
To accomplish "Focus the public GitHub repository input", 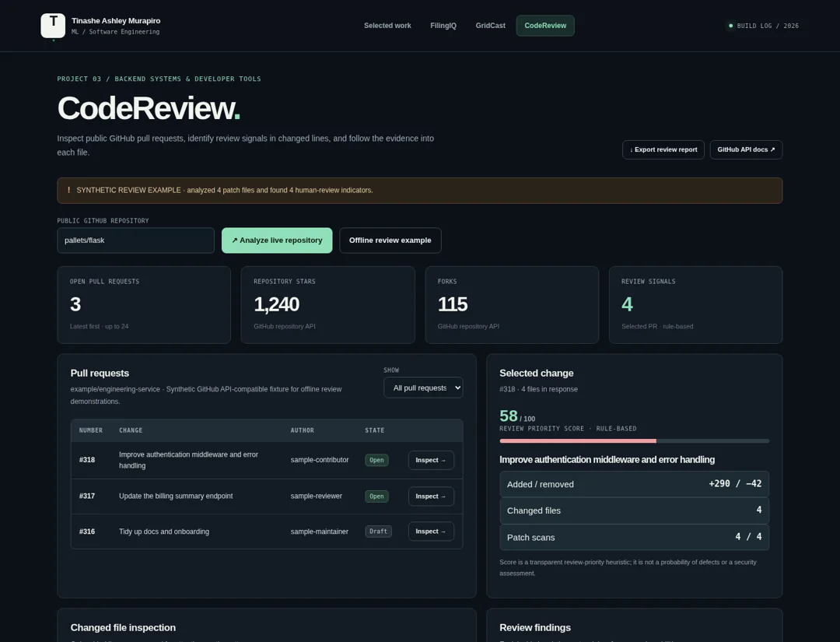I will pos(135,240).
